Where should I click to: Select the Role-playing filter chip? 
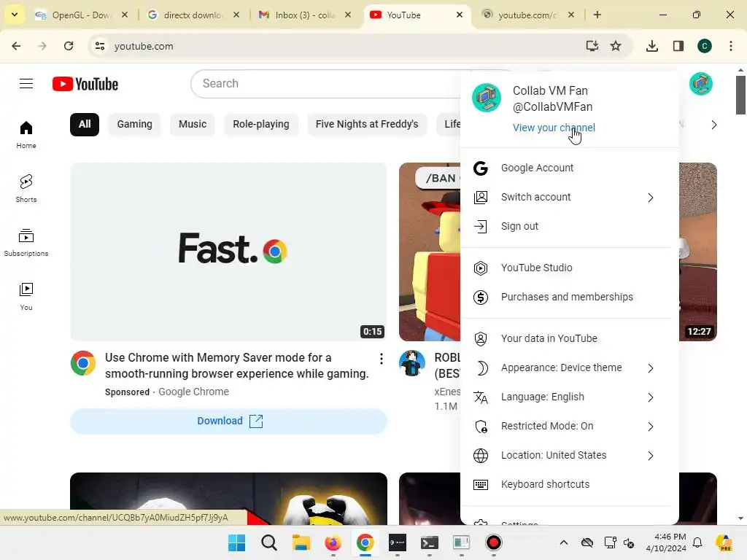260,124
